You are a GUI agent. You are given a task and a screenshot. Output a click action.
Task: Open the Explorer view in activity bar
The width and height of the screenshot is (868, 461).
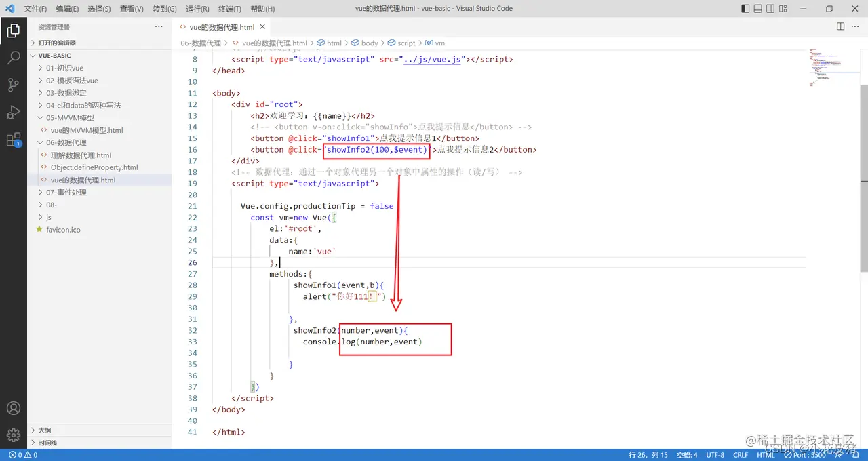13,31
